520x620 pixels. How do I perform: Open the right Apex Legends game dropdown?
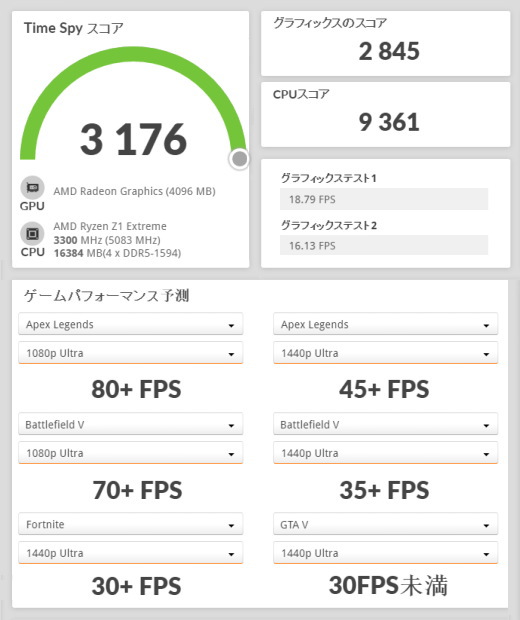tap(386, 324)
